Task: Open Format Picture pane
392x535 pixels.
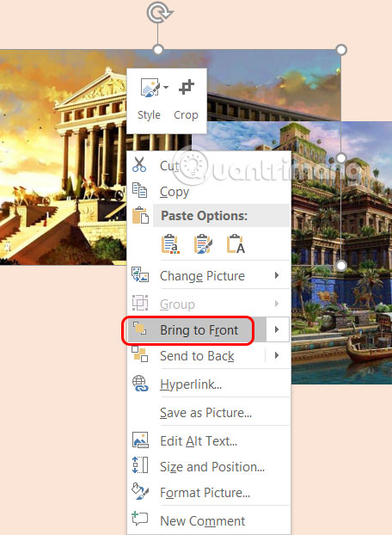Action: [205, 493]
